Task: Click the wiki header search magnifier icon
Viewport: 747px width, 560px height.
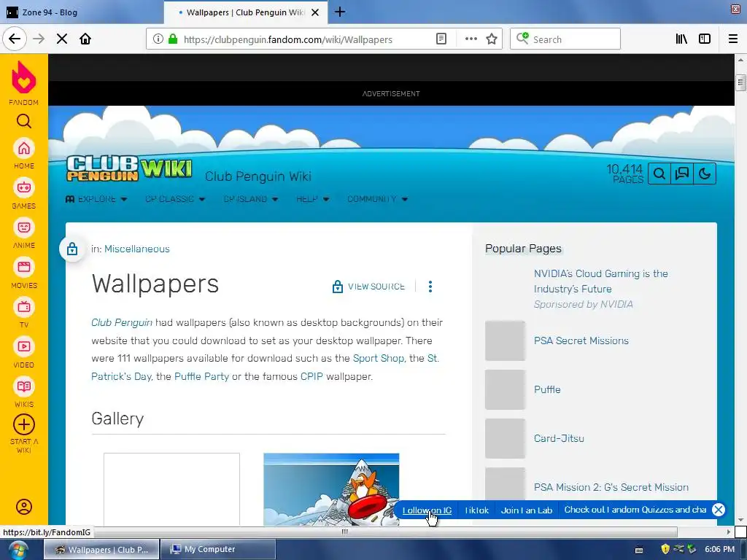Action: pos(659,174)
